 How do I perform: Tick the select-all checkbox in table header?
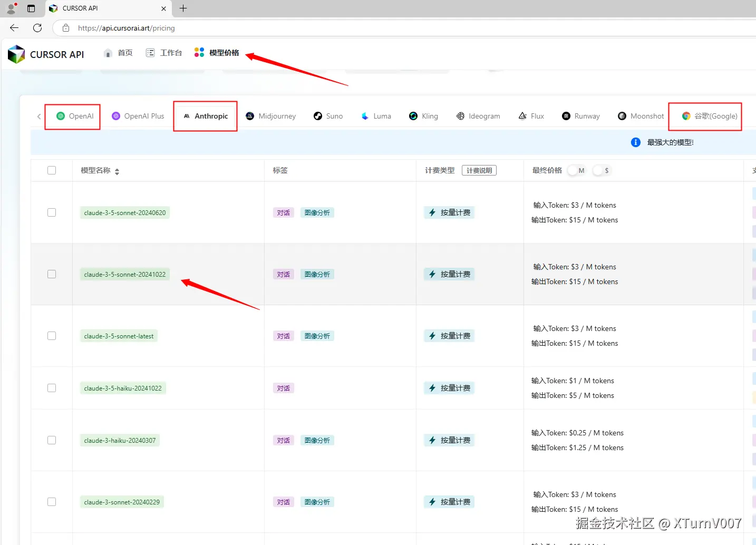[52, 170]
